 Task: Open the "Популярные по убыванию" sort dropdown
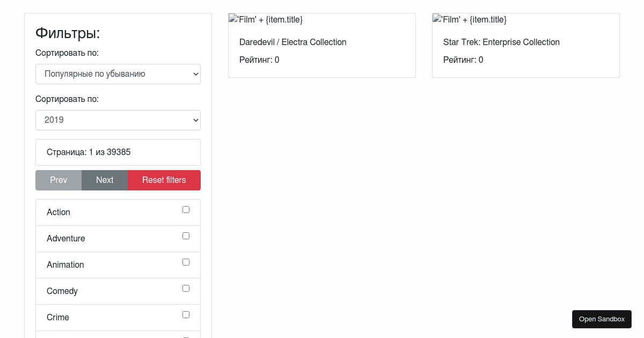(x=118, y=74)
